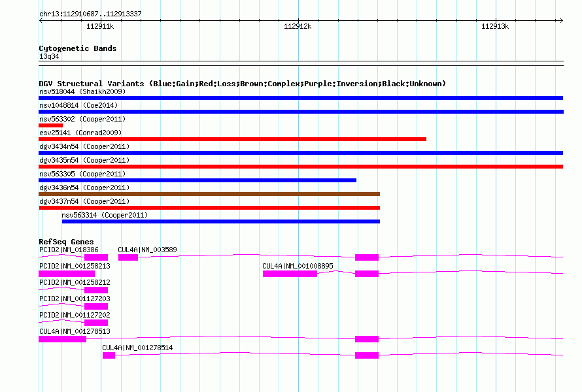Click the 112912k ruler tick label

[298, 26]
